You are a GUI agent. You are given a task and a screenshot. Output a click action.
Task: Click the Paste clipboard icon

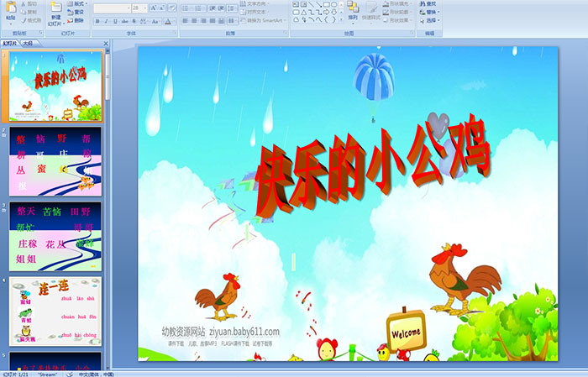[x=11, y=7]
